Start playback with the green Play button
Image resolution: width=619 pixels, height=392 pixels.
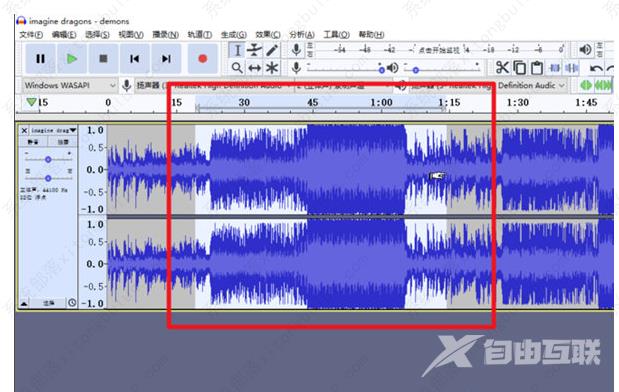point(72,59)
